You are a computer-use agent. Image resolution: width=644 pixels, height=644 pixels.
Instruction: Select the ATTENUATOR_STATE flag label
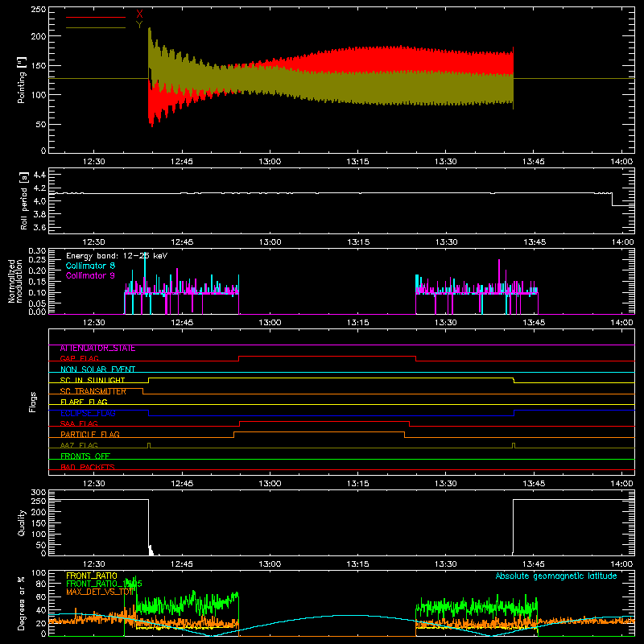97,349
